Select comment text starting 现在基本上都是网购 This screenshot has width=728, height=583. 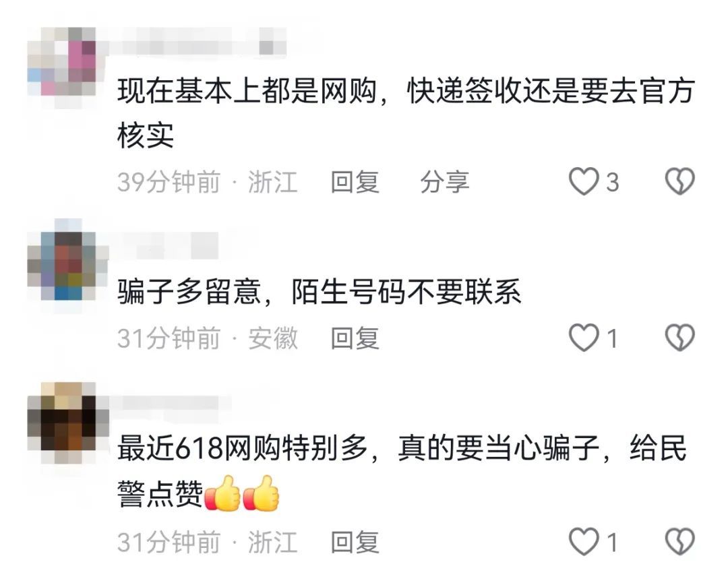point(406,113)
